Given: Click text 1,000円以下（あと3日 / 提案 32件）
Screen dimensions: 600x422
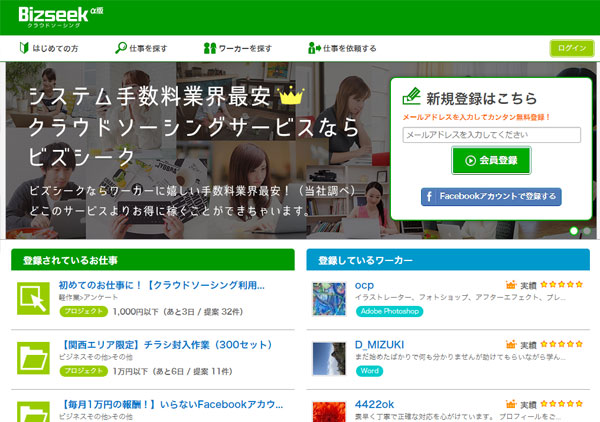Looking at the screenshot, I should 178,312.
